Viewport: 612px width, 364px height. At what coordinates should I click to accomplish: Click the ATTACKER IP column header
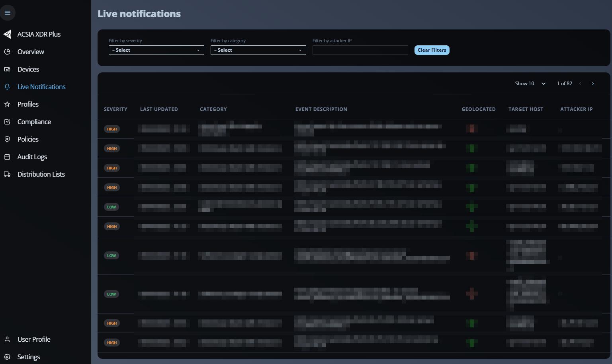coord(577,109)
